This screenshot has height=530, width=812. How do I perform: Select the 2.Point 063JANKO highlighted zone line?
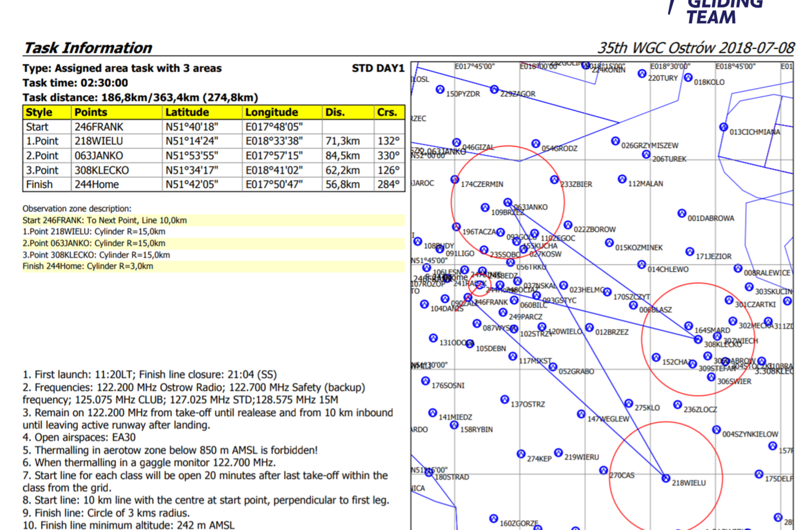(94, 244)
